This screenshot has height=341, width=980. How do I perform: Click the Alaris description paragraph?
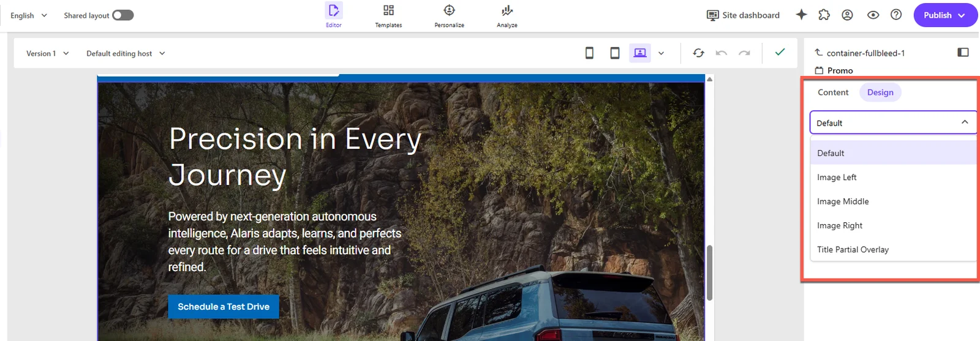[x=285, y=242]
